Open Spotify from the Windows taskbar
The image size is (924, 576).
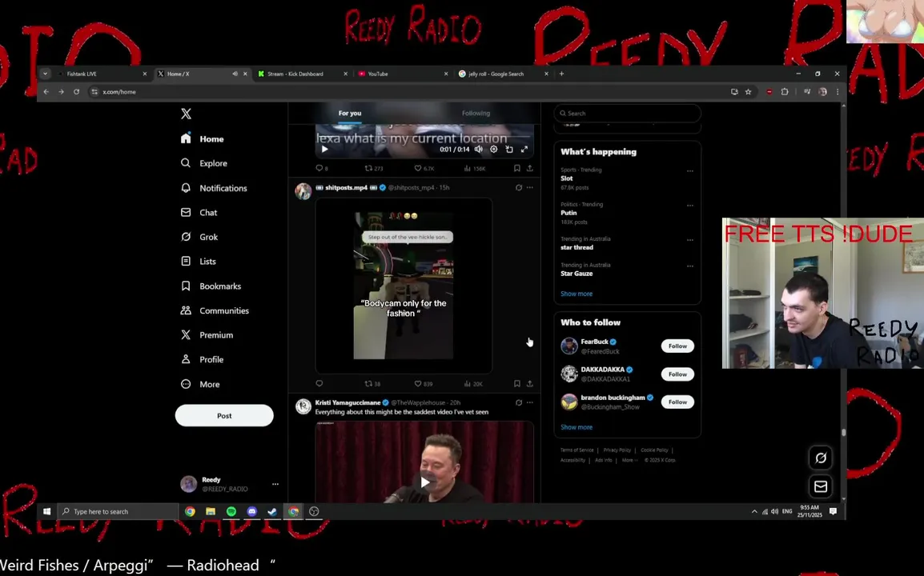[x=231, y=511]
